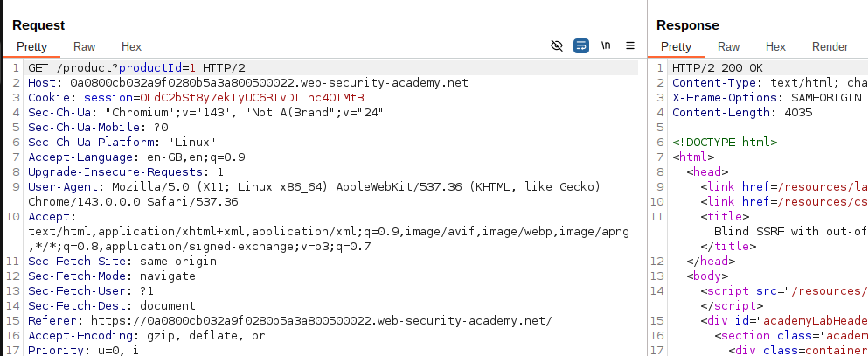Switch to the Response Raw tab
Image resolution: width=868 pixels, height=356 pixels.
point(728,47)
